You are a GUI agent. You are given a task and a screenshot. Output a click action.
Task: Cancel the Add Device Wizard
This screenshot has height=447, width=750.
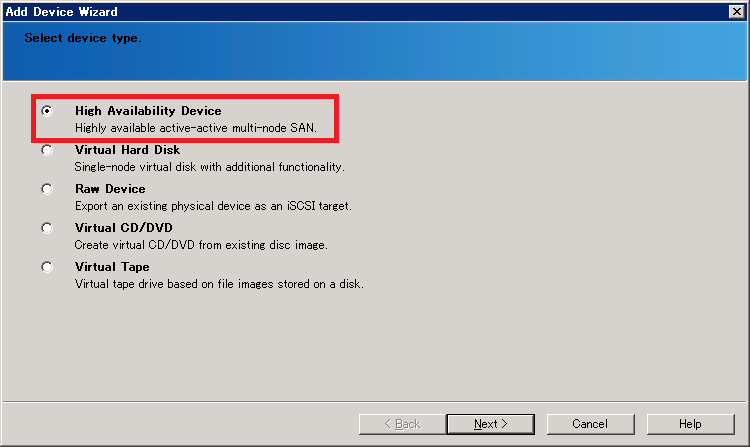tap(590, 424)
